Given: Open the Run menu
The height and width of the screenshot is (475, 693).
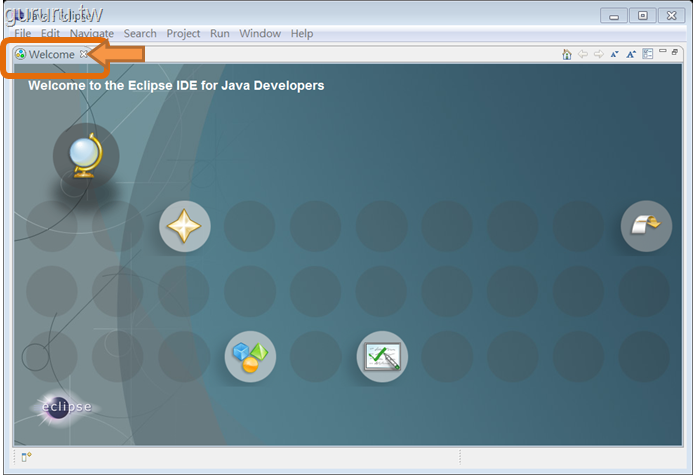Looking at the screenshot, I should coord(220,34).
